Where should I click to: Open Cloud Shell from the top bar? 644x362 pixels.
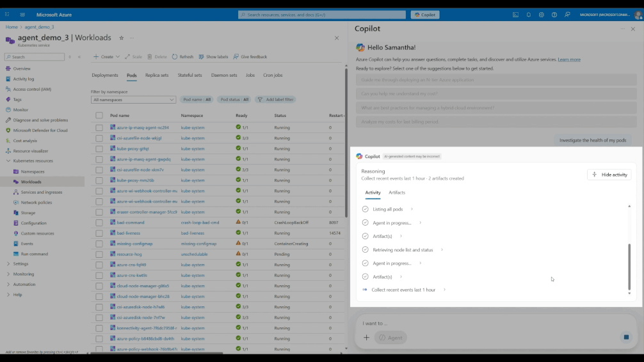pyautogui.click(x=515, y=15)
